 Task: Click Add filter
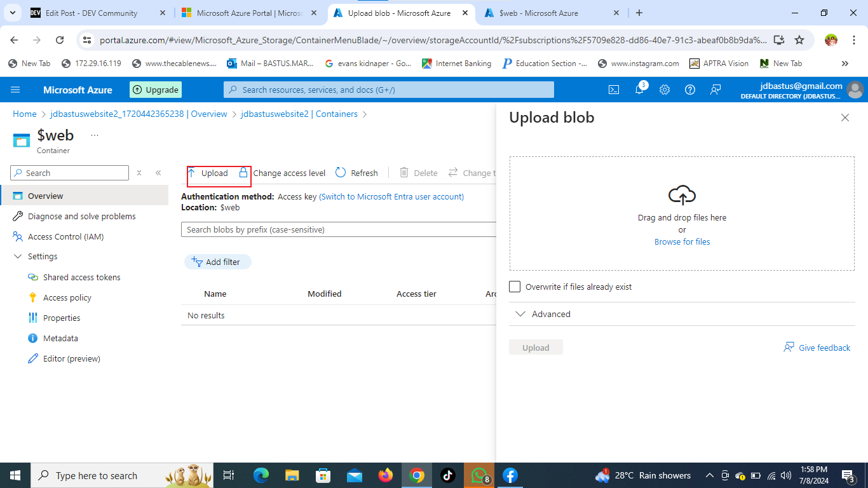tap(217, 262)
